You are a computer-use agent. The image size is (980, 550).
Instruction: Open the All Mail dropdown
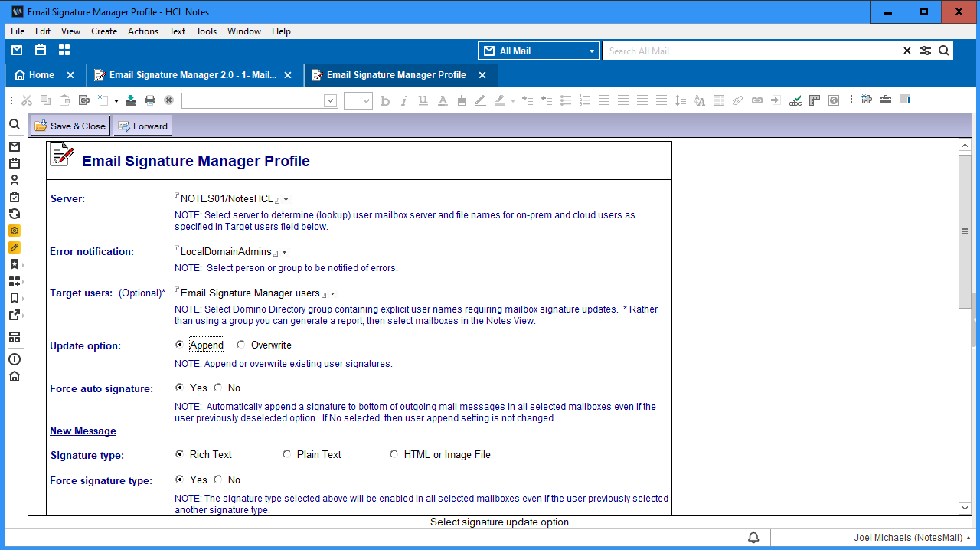(x=590, y=50)
